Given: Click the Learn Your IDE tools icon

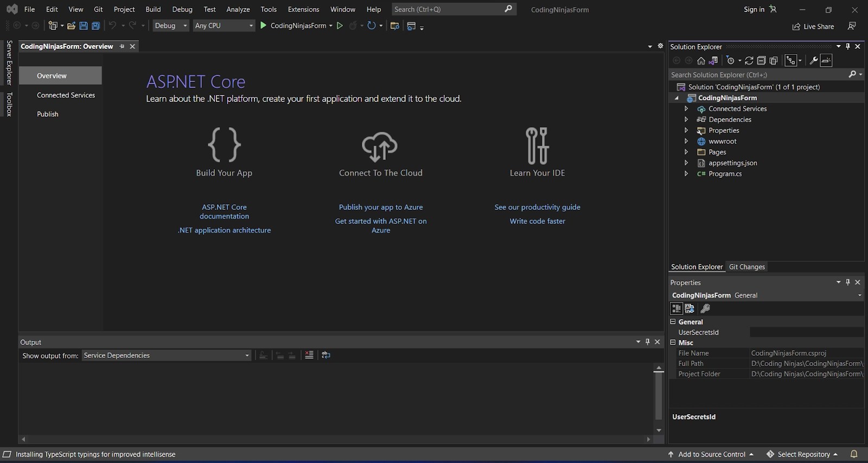Looking at the screenshot, I should [x=537, y=146].
